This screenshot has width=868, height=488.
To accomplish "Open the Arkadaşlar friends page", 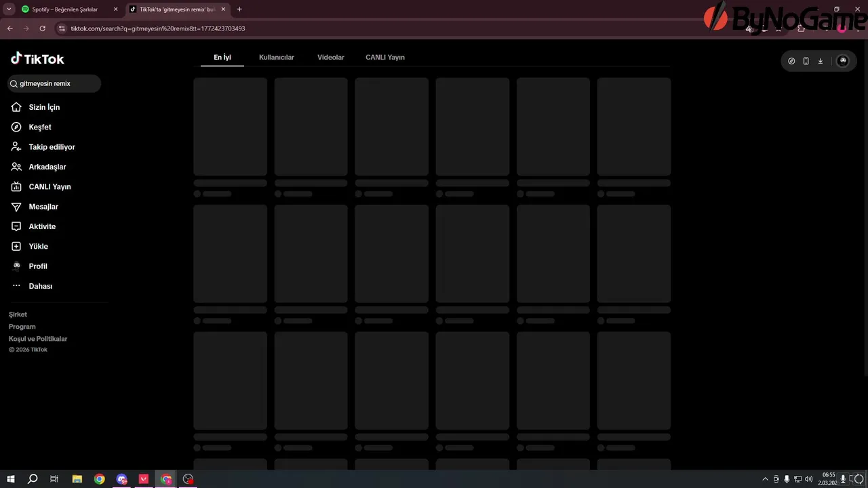I will (39, 167).
